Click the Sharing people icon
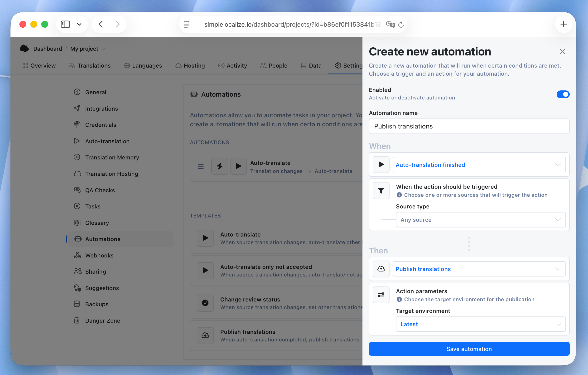 (78, 271)
